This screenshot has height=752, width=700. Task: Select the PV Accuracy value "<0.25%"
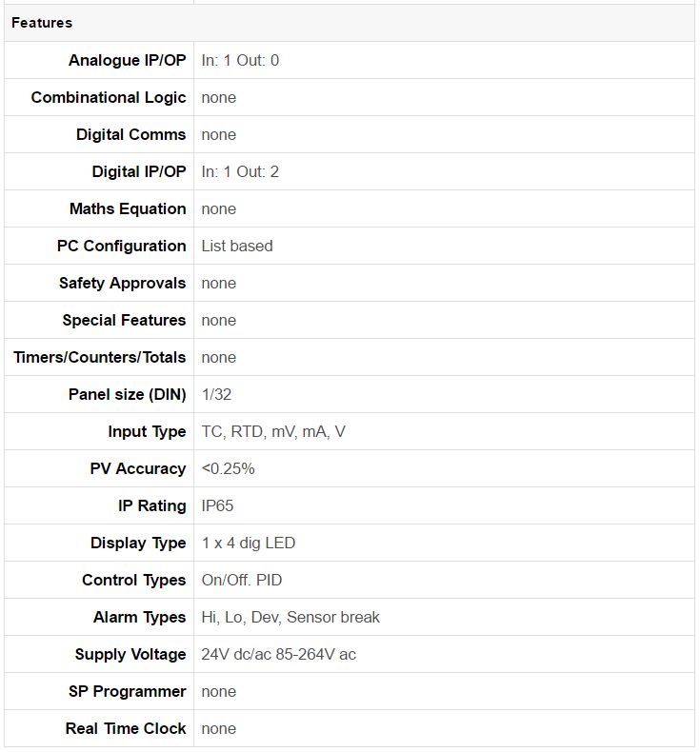pyautogui.click(x=228, y=468)
